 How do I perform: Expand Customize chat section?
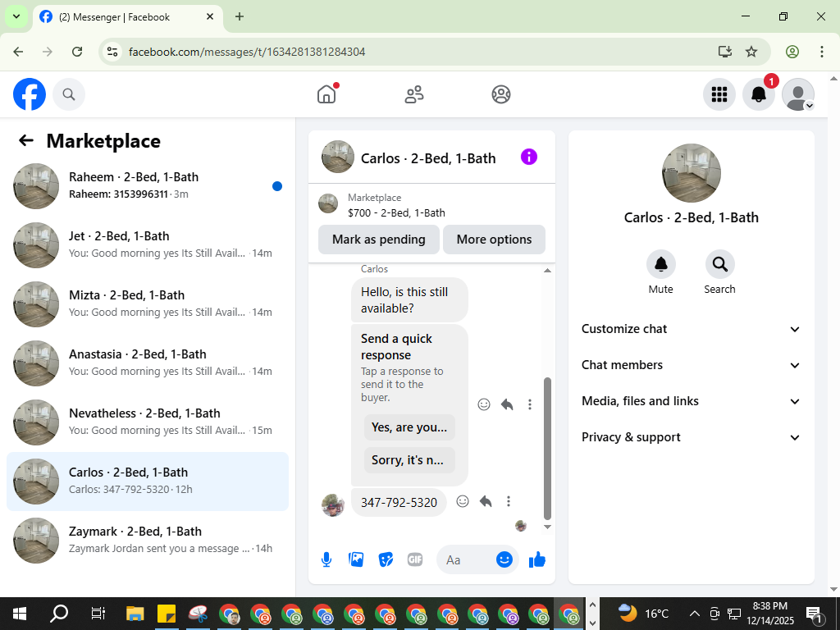(x=691, y=329)
